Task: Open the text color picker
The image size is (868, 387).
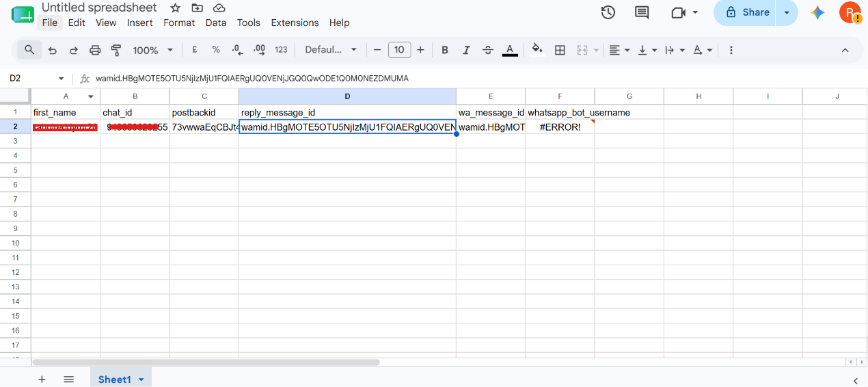Action: click(x=510, y=50)
